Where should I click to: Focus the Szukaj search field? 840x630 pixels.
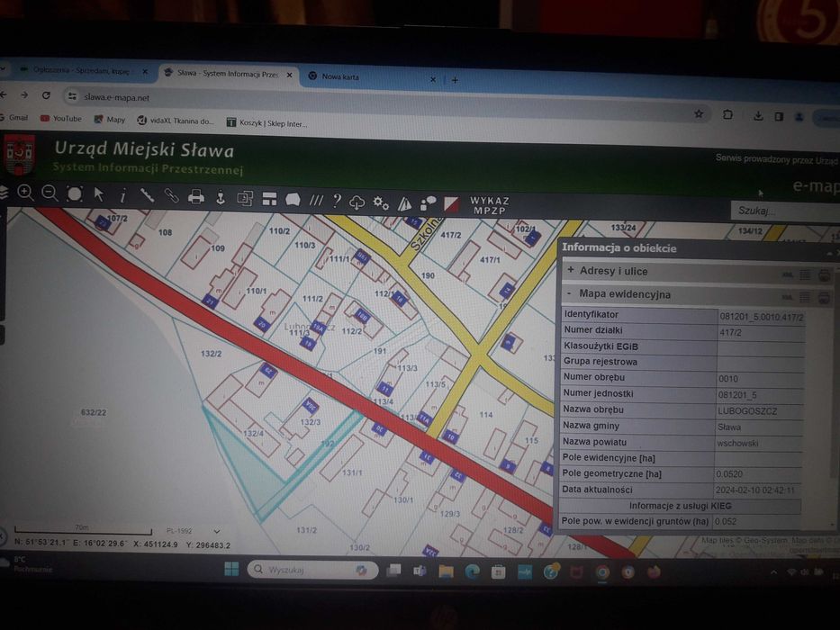pos(785,211)
